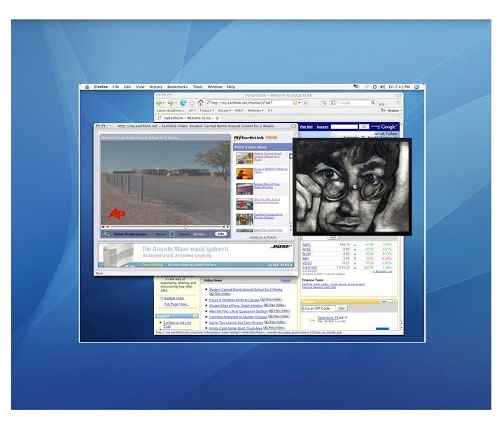504x426 pixels.
Task: Click the wrench Video Preferences icon
Action: pyautogui.click(x=107, y=234)
